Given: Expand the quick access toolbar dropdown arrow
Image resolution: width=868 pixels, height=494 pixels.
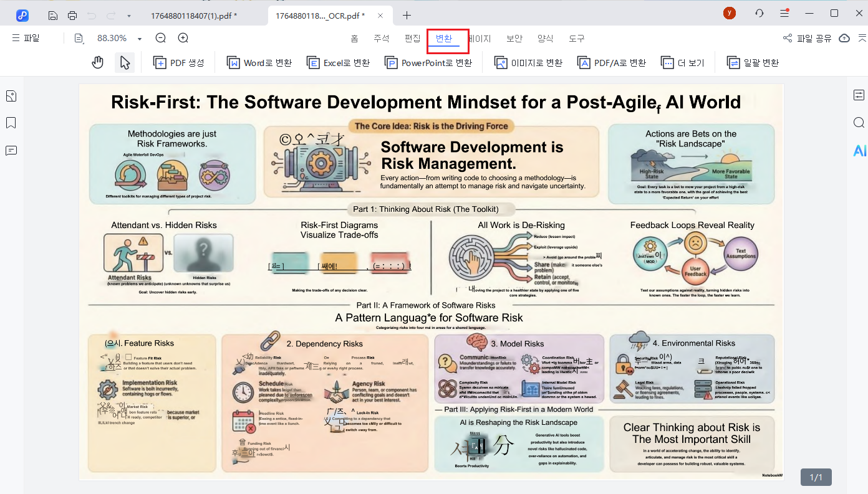Looking at the screenshot, I should pos(128,15).
